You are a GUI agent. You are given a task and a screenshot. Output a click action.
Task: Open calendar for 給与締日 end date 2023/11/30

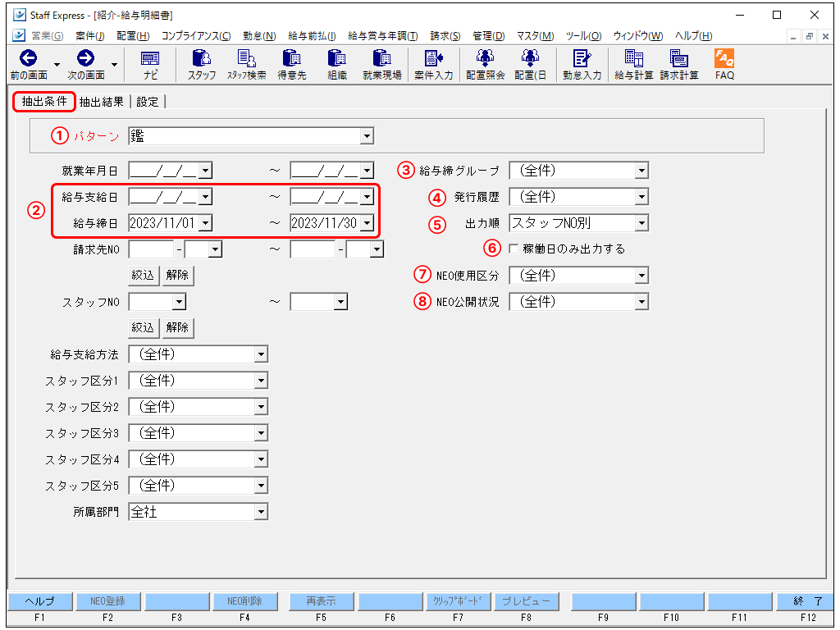367,223
